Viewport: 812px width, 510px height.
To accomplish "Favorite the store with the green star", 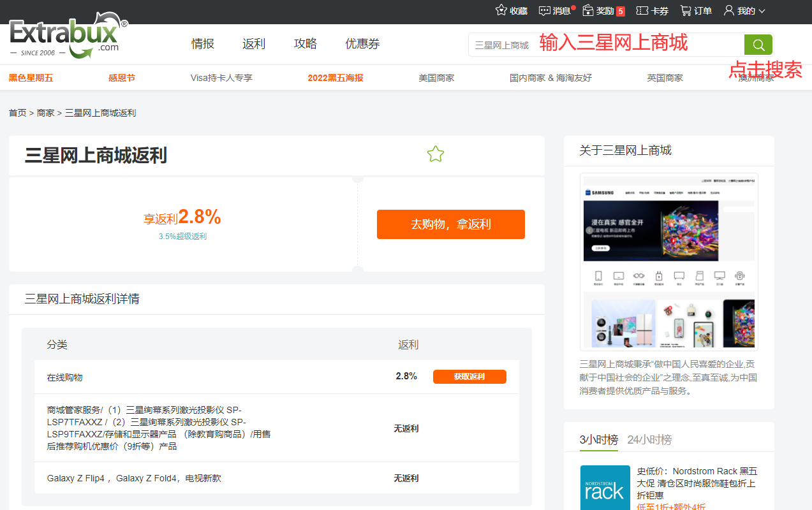I will (435, 154).
